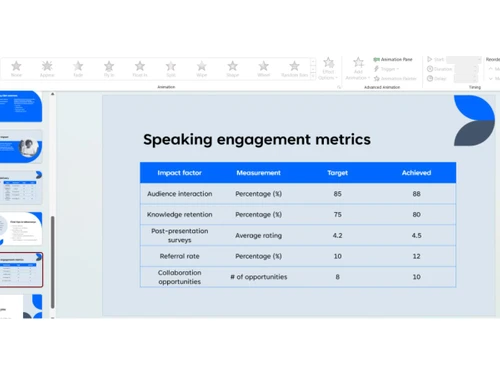Click the Post-presentation surveys cell

tap(179, 235)
